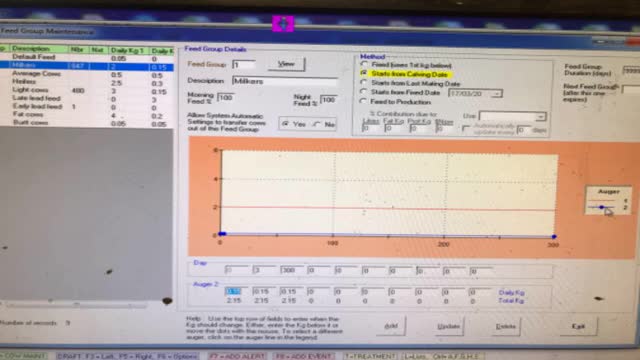Click the update-every days field

[x=524, y=130]
